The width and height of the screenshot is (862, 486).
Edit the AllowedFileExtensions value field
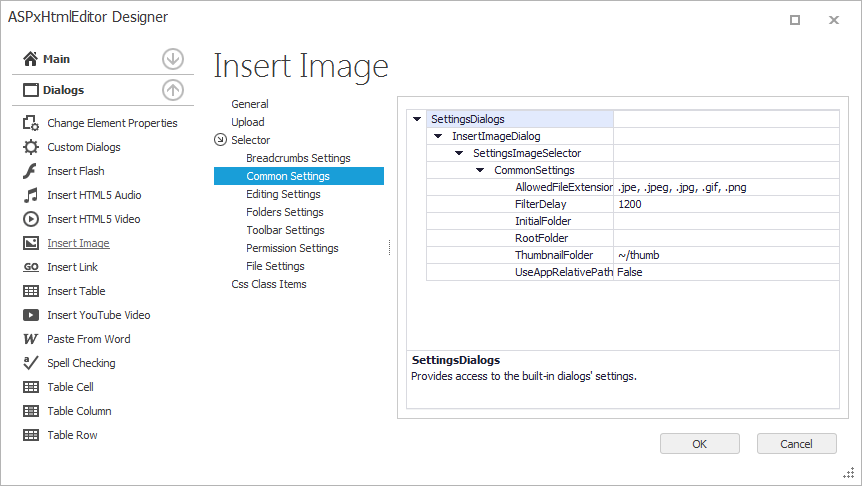coord(726,187)
